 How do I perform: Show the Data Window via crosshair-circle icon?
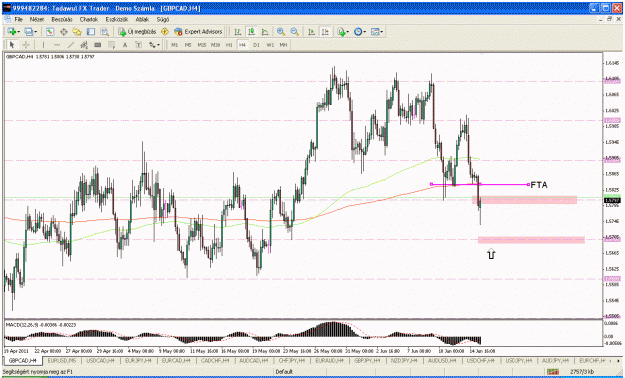(x=63, y=32)
